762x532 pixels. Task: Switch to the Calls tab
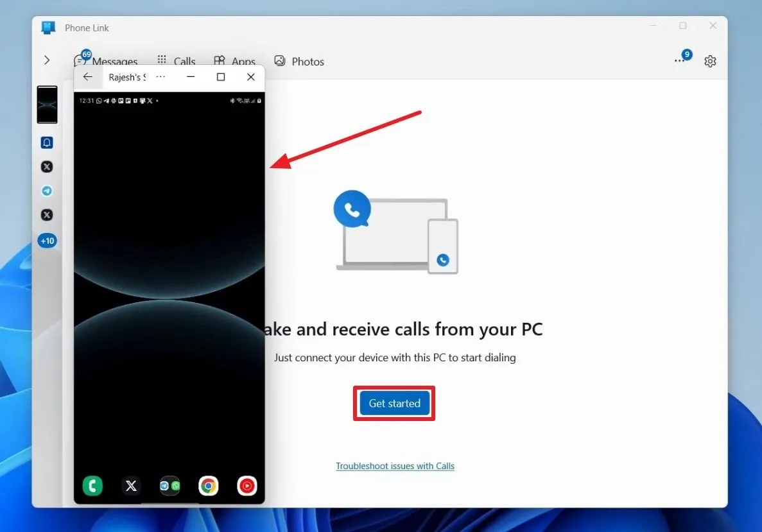point(177,61)
